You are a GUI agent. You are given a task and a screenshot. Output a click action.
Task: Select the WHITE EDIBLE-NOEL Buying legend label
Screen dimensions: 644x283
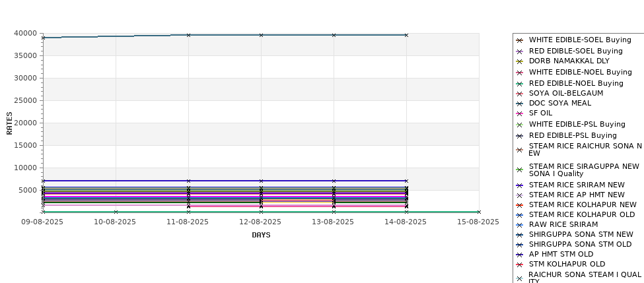[x=581, y=72]
